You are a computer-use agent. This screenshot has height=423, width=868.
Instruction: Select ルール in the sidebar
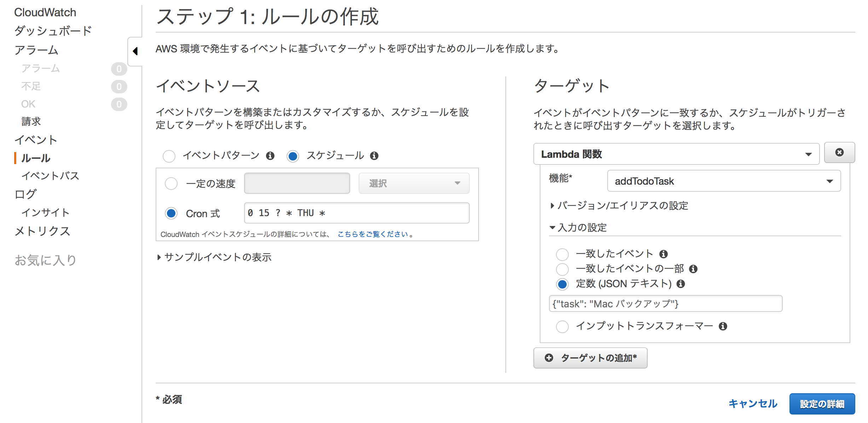(36, 158)
